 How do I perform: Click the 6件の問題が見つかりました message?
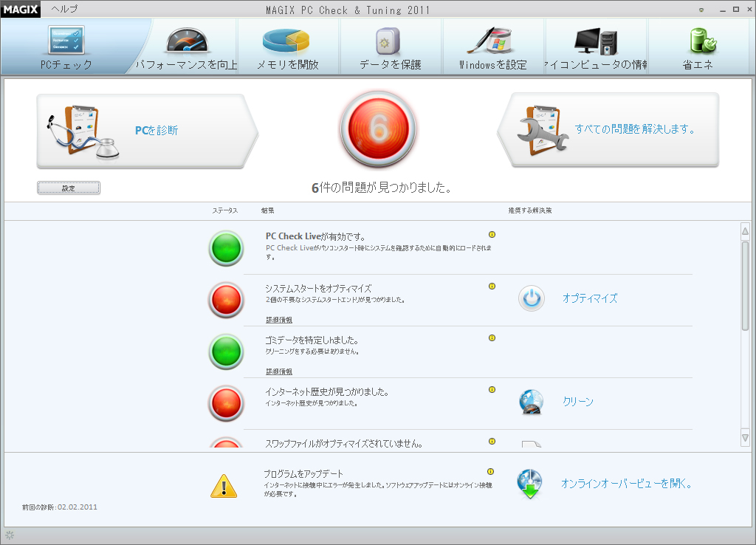pyautogui.click(x=382, y=188)
